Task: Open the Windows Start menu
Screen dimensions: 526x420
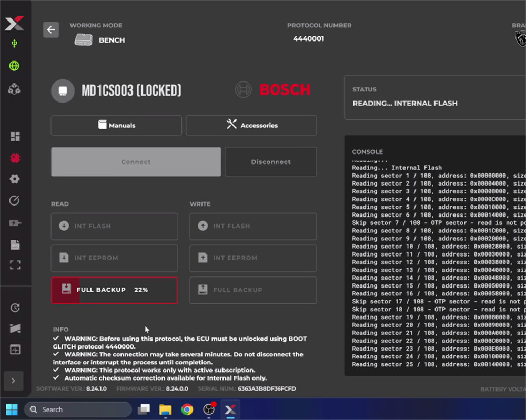Action: coord(12,409)
